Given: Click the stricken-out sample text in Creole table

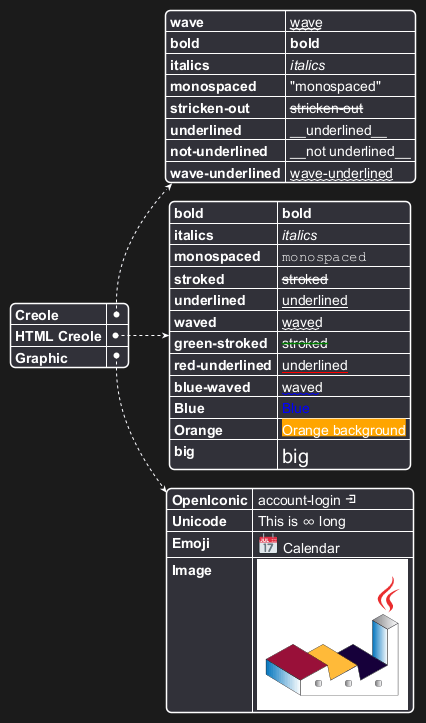Looking at the screenshot, I should 326,108.
